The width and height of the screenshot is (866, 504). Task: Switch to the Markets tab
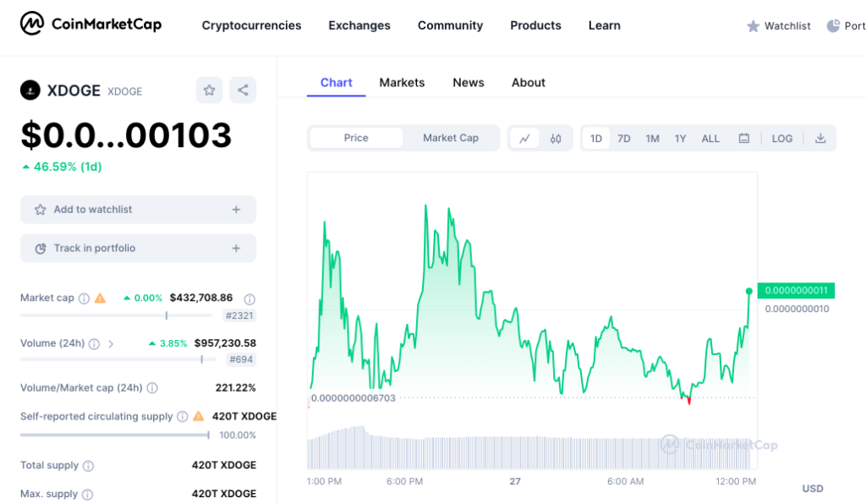pyautogui.click(x=402, y=82)
